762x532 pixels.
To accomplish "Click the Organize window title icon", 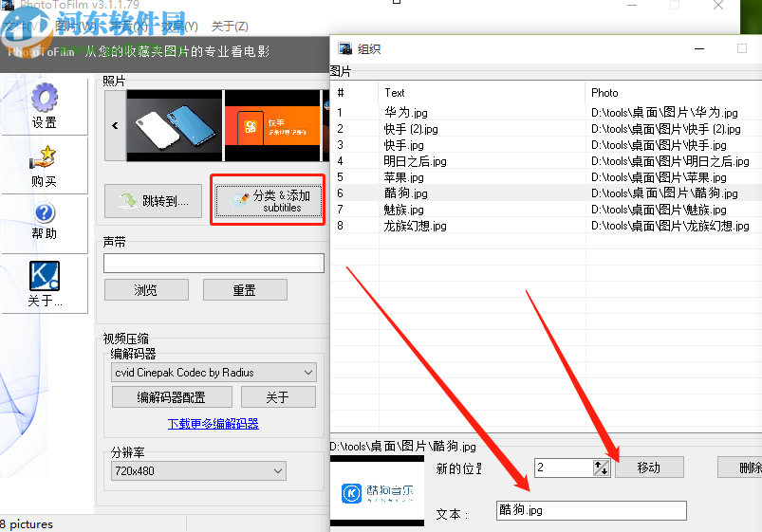I will click(x=345, y=48).
